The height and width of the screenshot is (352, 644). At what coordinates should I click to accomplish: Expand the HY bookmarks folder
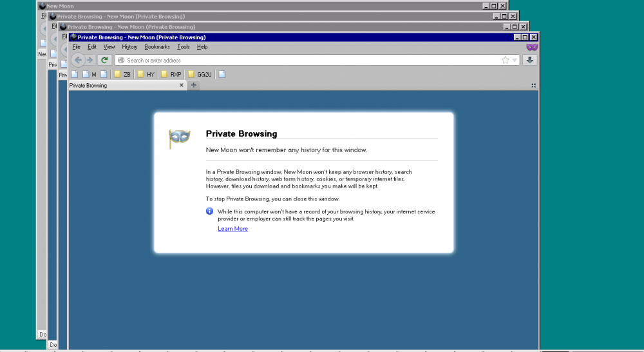coord(146,74)
